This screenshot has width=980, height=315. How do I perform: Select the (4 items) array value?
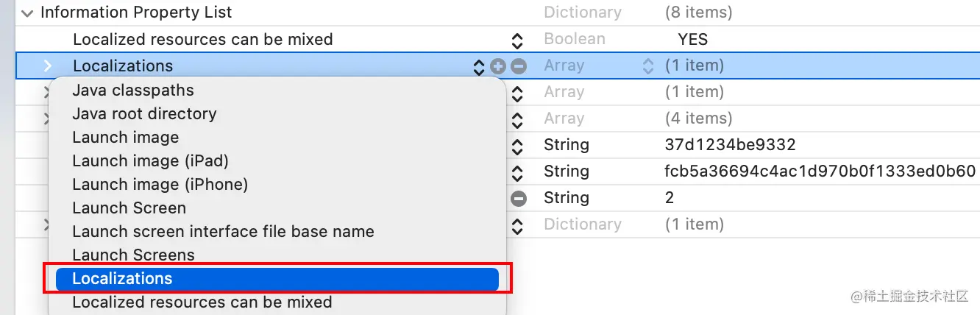[698, 118]
